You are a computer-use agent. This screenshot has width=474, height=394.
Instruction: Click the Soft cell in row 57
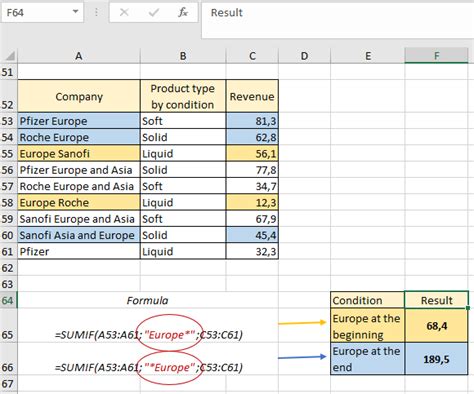[x=183, y=186]
